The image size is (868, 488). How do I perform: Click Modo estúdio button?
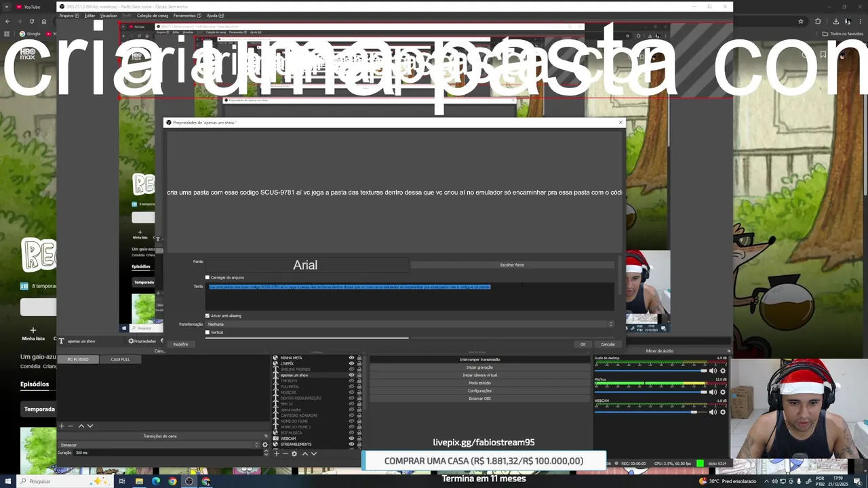pyautogui.click(x=479, y=383)
